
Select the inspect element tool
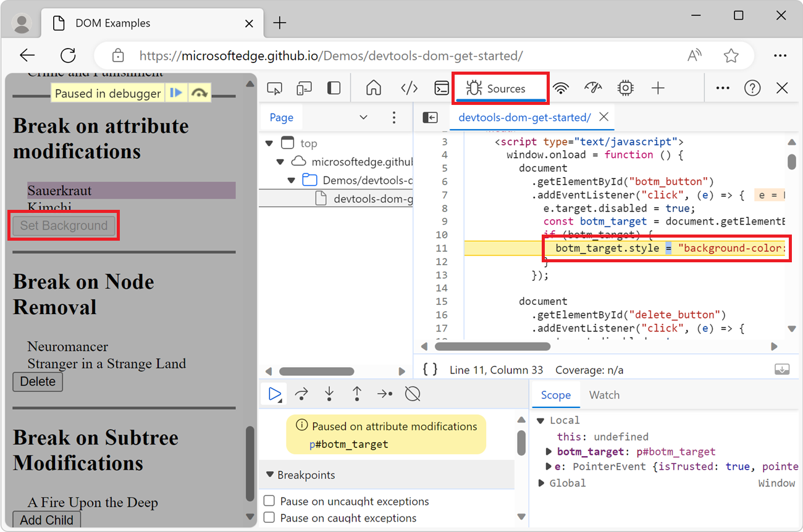(274, 88)
